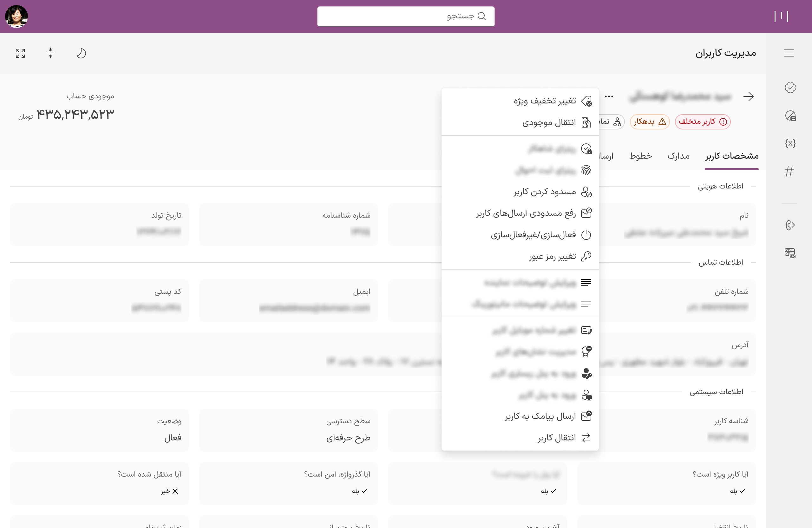Click the اطلاعات هویتی section heading
The image size is (812, 528).
720,186
